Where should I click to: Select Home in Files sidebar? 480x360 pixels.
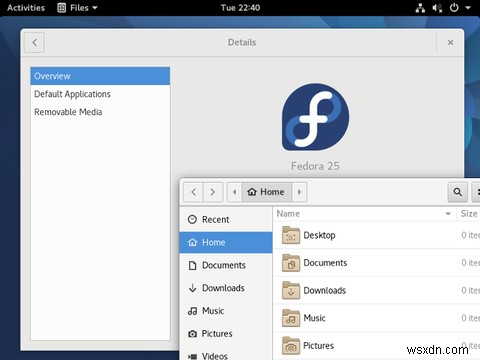coord(226,242)
